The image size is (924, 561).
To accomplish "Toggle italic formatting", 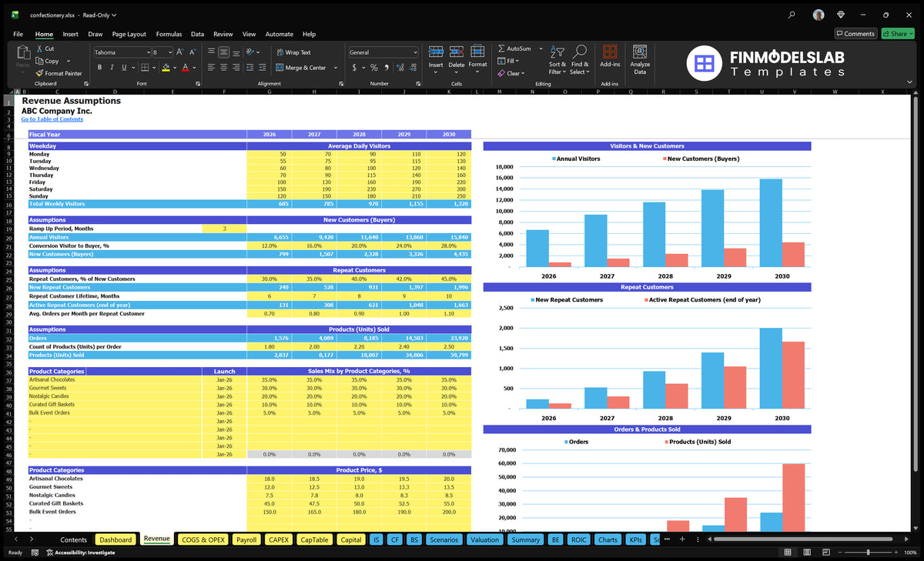I will click(x=112, y=68).
